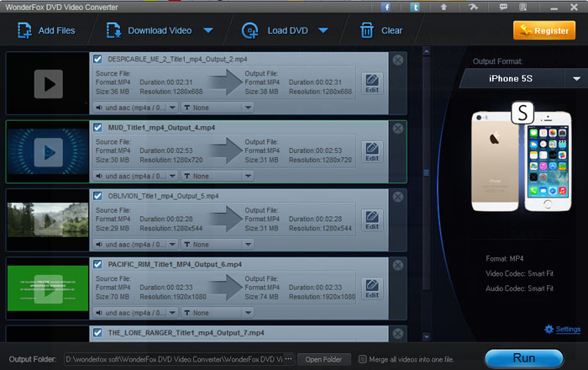Uncheck the THE_LONE_RANGER file checkbox

pyautogui.click(x=97, y=332)
